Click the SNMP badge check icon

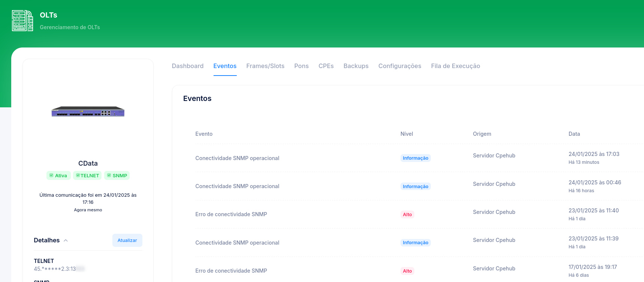coord(109,175)
